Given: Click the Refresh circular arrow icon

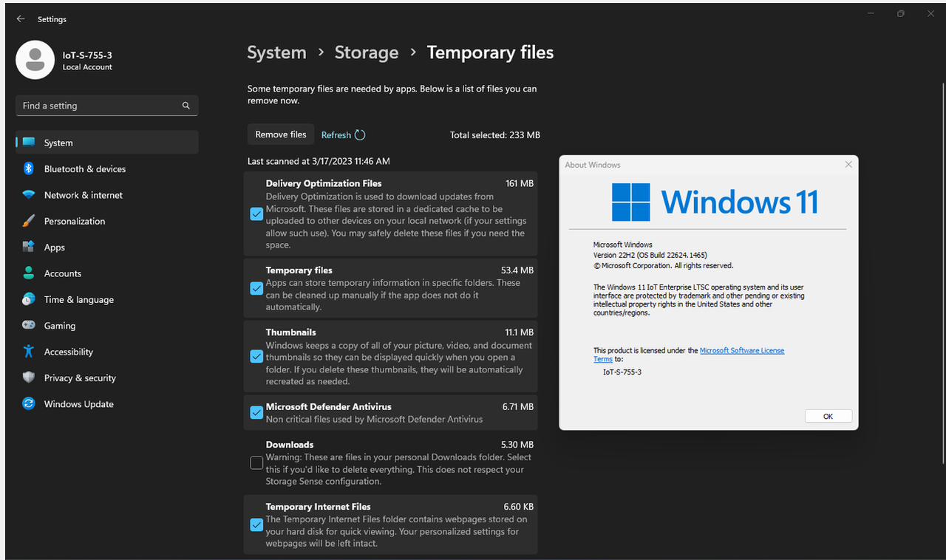Looking at the screenshot, I should click(x=360, y=134).
